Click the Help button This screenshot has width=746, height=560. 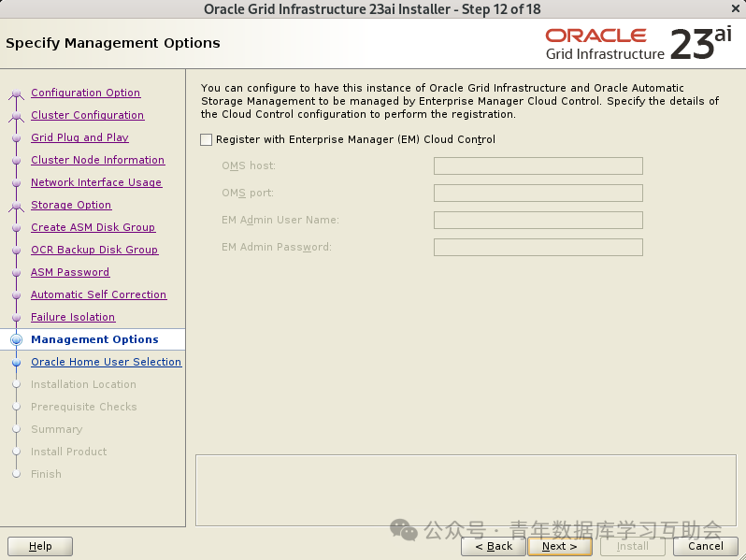point(40,546)
